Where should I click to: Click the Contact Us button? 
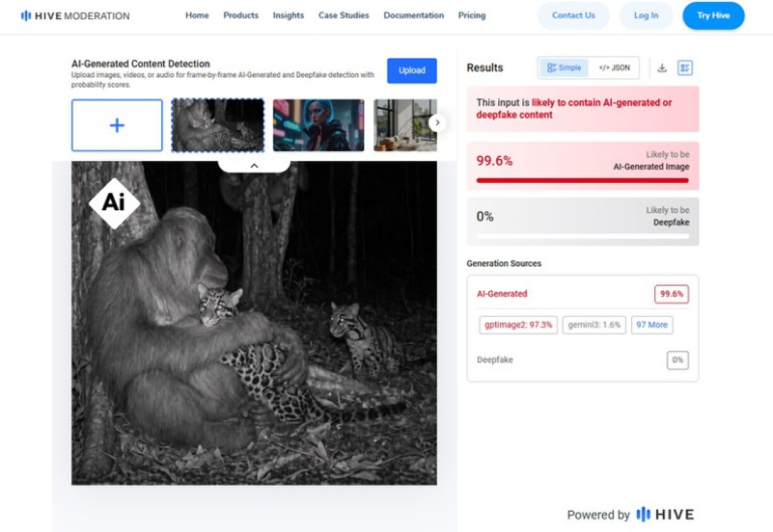(573, 16)
